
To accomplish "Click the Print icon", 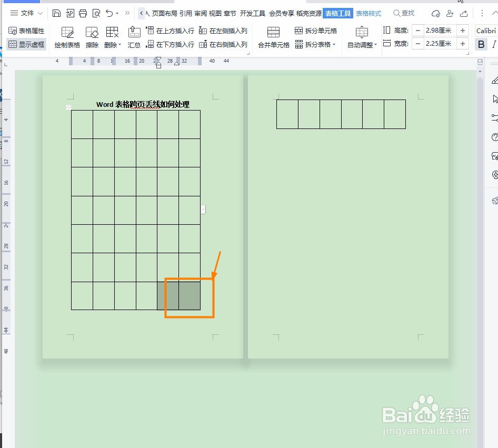I will [83, 13].
